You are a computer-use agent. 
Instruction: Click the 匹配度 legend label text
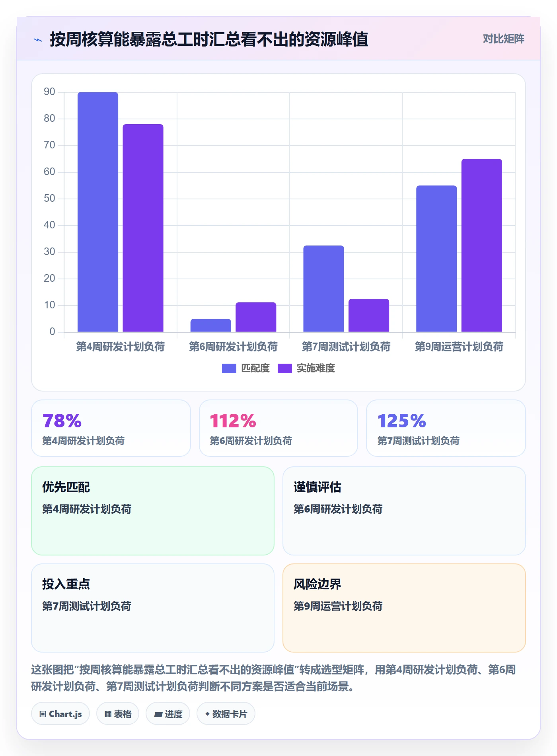click(255, 368)
